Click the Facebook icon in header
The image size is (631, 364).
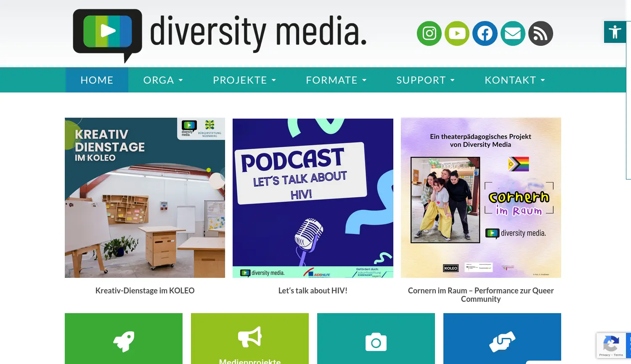485,34
